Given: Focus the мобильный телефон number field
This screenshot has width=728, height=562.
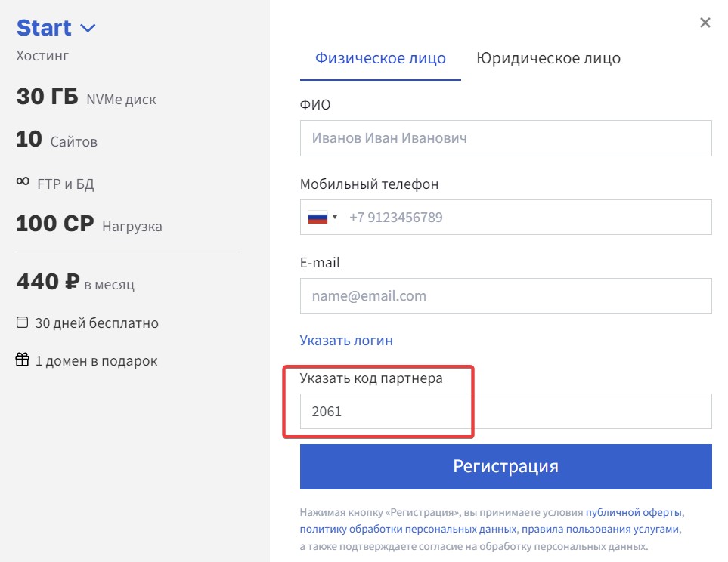Looking at the screenshot, I should click(529, 217).
